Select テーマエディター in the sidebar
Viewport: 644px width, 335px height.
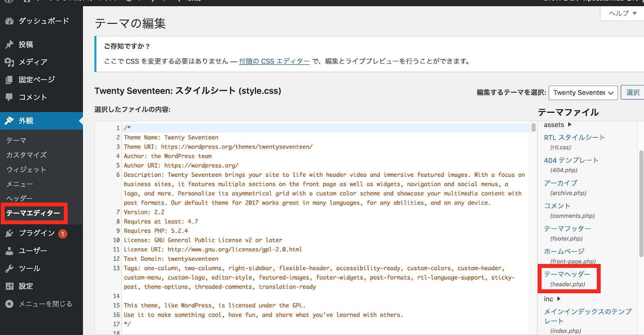tap(33, 213)
